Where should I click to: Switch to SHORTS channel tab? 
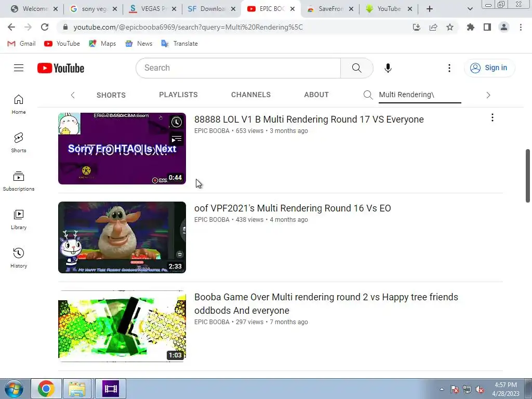point(111,95)
